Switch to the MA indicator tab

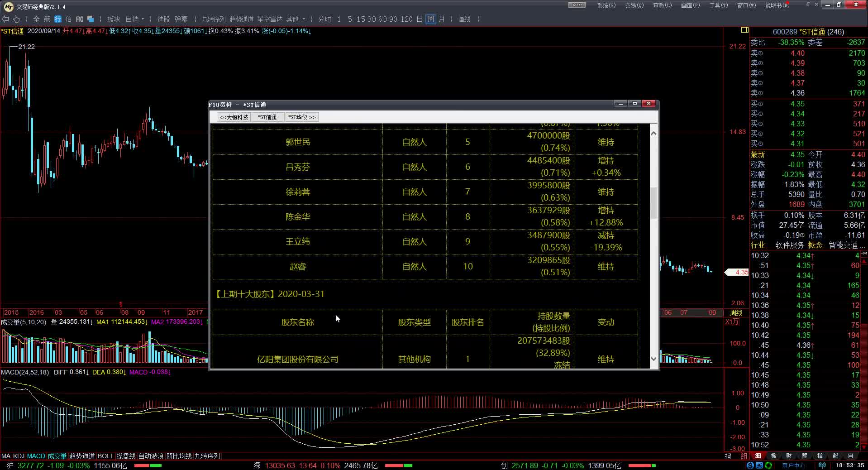coord(6,456)
